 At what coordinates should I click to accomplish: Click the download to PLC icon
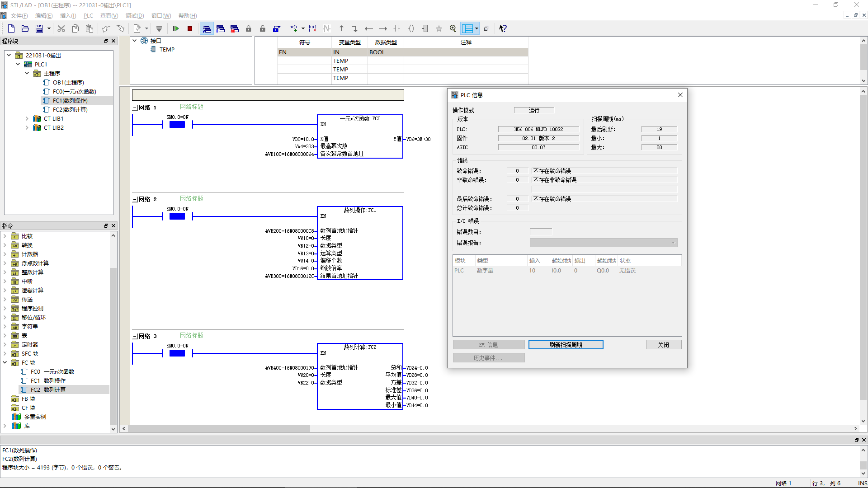coord(159,28)
